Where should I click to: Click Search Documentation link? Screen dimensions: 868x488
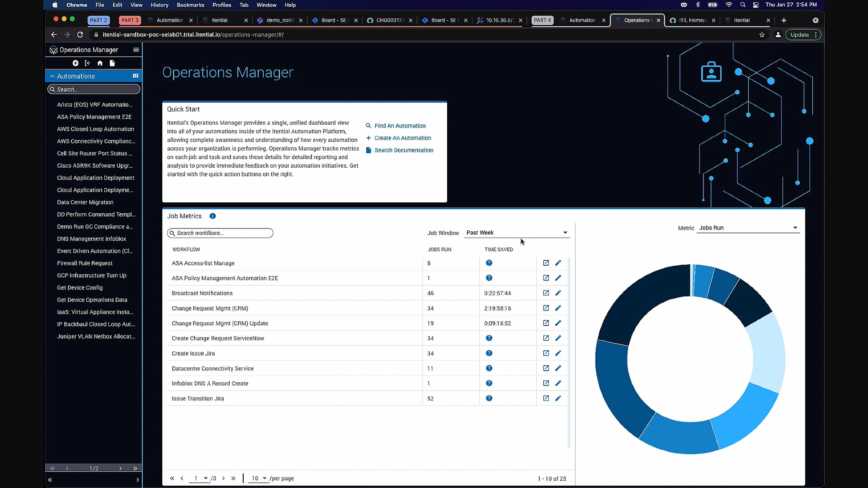point(404,150)
